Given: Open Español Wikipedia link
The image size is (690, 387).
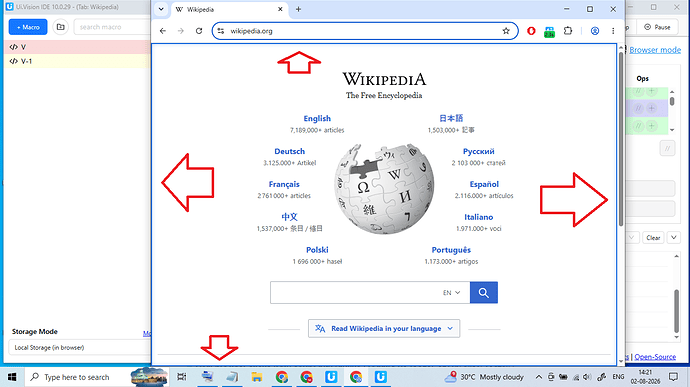Looking at the screenshot, I should point(484,184).
